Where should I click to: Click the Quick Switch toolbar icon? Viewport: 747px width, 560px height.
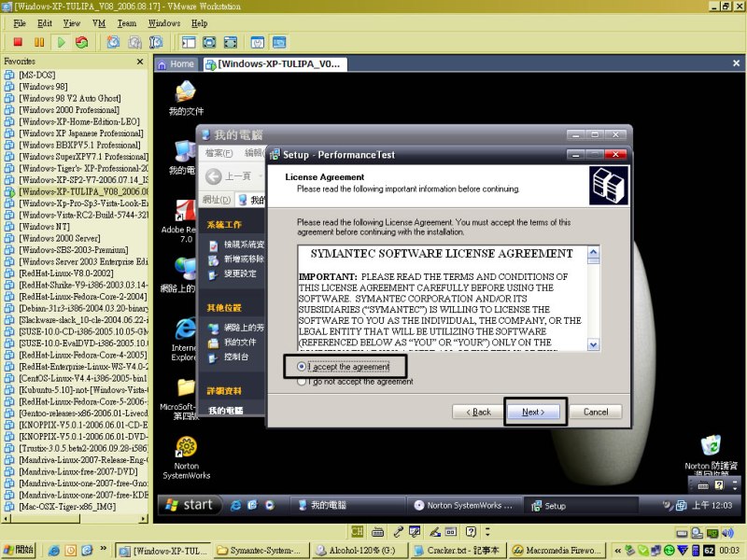pos(230,42)
